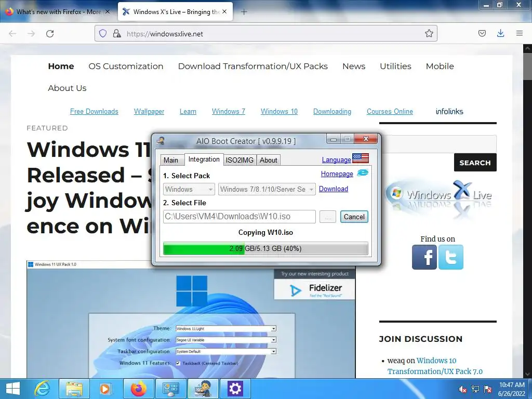This screenshot has width=532, height=399.
Task: Open the Mobile menu
Action: coord(440,66)
